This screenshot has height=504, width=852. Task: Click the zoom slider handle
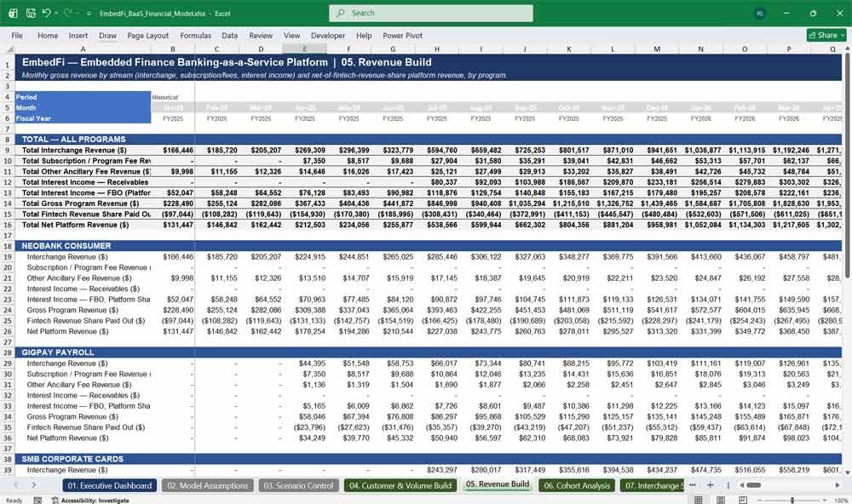tap(792, 501)
